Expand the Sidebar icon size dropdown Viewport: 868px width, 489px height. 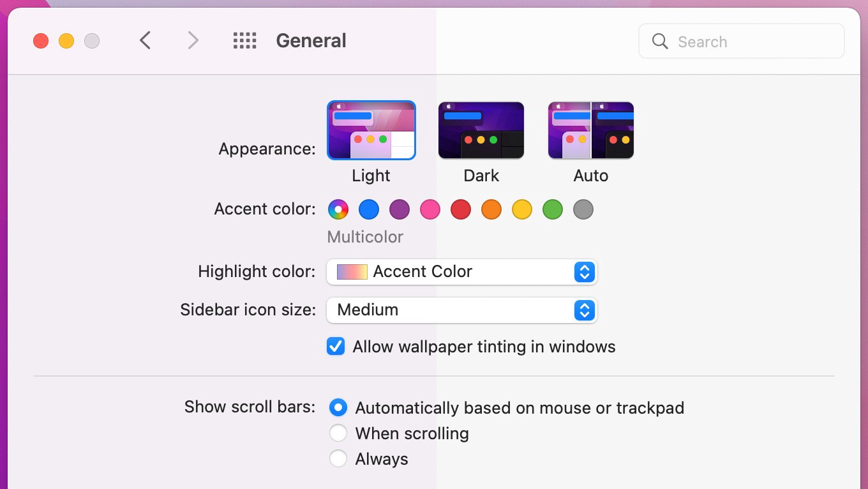point(462,310)
